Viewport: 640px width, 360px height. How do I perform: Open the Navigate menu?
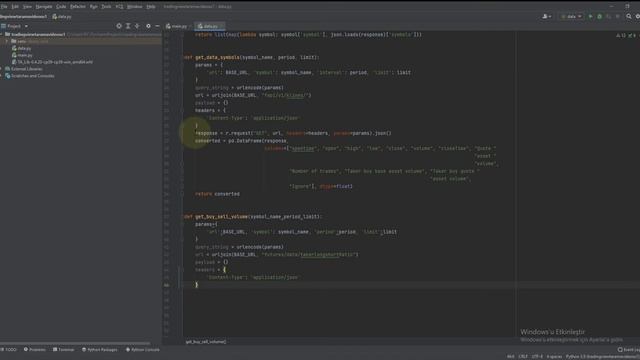pyautogui.click(x=44, y=7)
